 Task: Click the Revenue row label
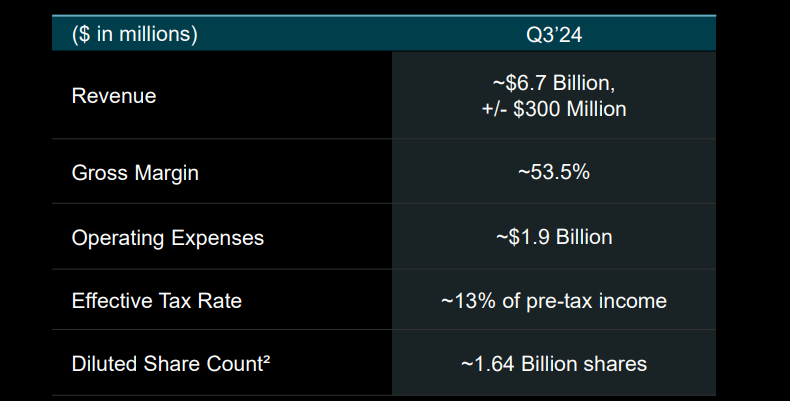click(x=114, y=96)
